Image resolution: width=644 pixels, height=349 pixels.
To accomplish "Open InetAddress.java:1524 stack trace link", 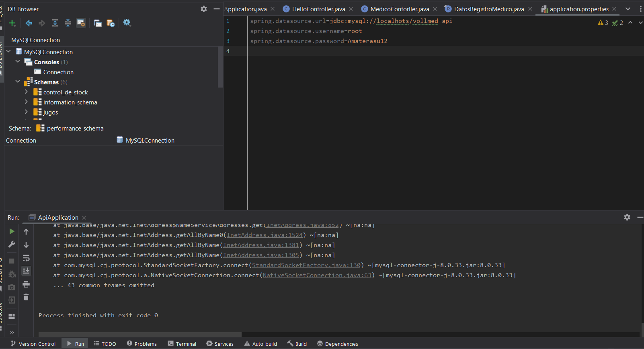I will coord(265,235).
